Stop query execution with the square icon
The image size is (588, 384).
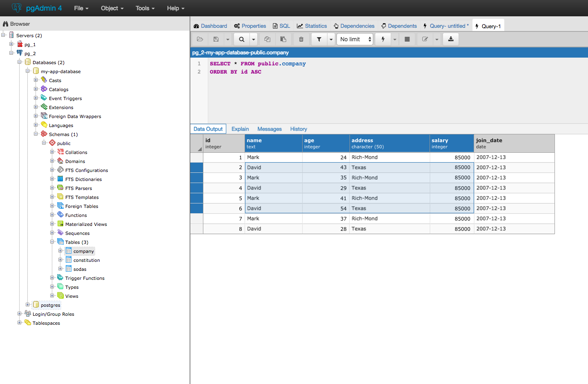pos(407,39)
